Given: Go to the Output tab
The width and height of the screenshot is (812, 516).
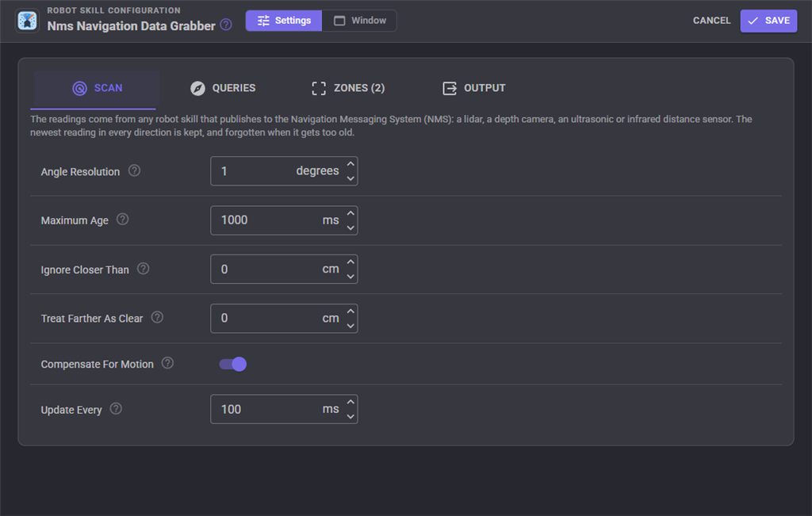Looking at the screenshot, I should coord(474,89).
